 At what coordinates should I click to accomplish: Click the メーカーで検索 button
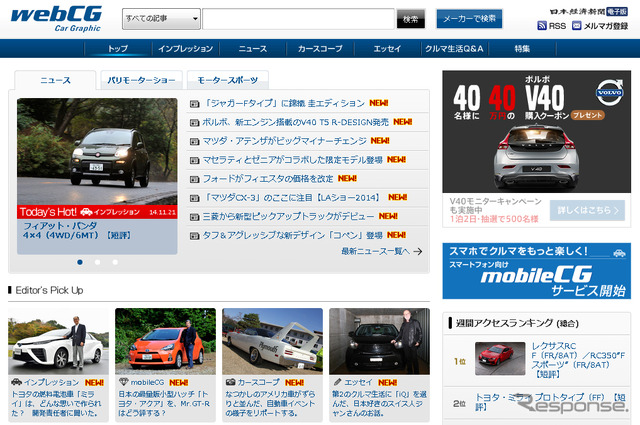pos(469,19)
